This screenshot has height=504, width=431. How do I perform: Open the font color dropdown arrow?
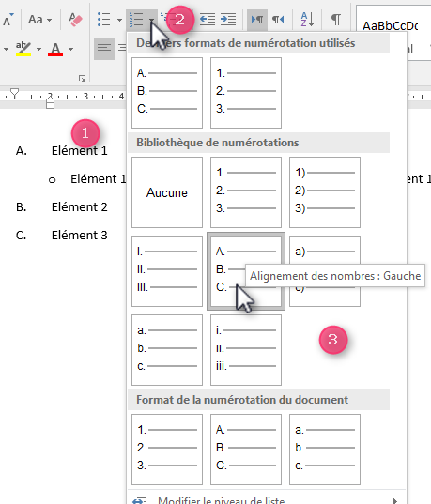pyautogui.click(x=70, y=49)
